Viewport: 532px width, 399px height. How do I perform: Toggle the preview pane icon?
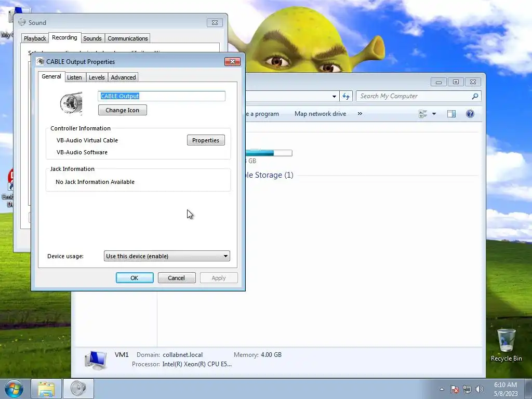point(451,114)
